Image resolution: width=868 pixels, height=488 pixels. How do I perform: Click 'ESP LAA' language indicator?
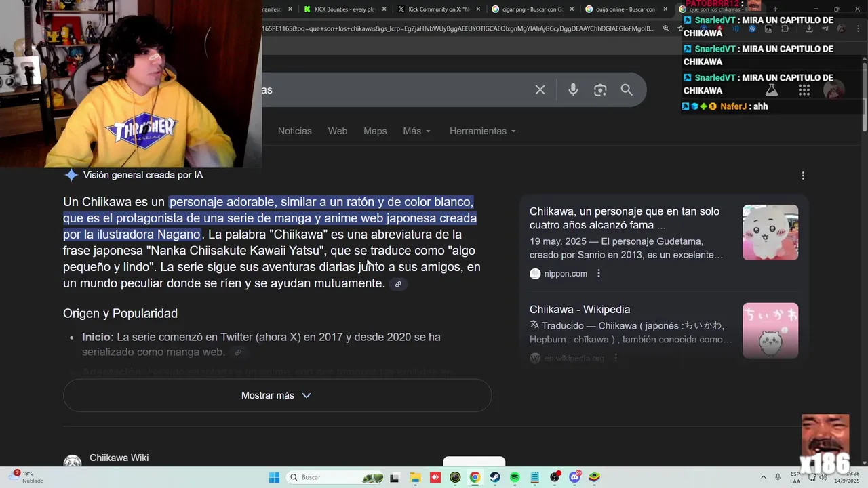pyautogui.click(x=795, y=477)
